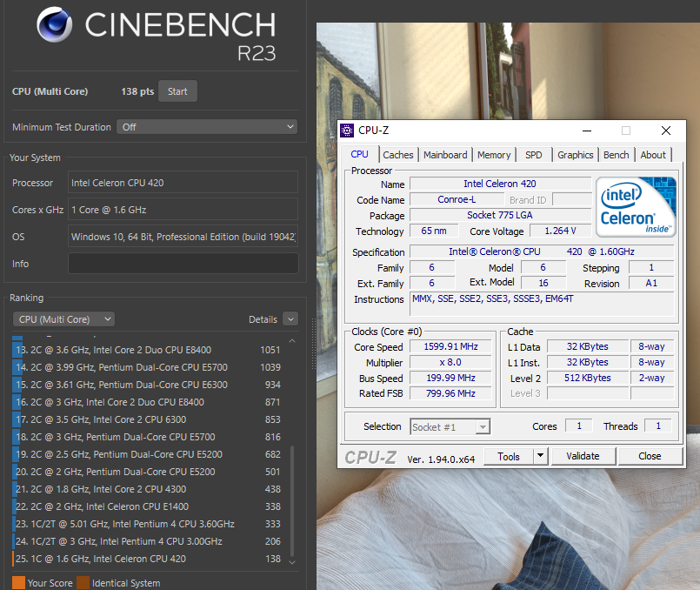Expand the ranking Details chevron
The image size is (700, 590).
pyautogui.click(x=290, y=319)
